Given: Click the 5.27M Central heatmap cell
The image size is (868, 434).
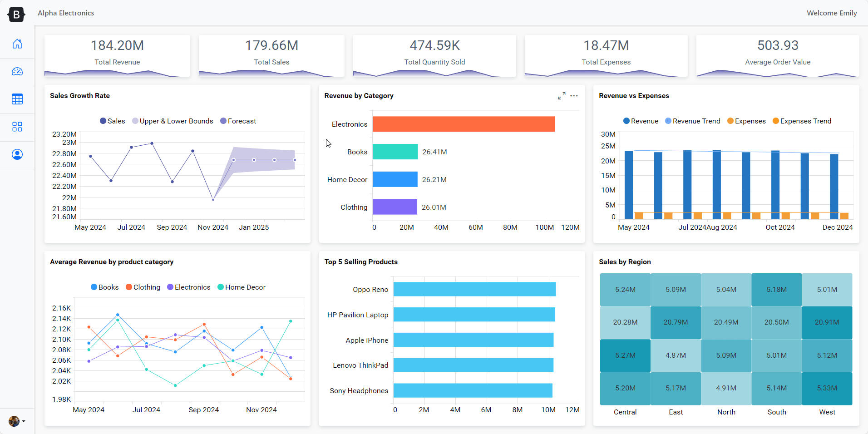Looking at the screenshot, I should [625, 355].
